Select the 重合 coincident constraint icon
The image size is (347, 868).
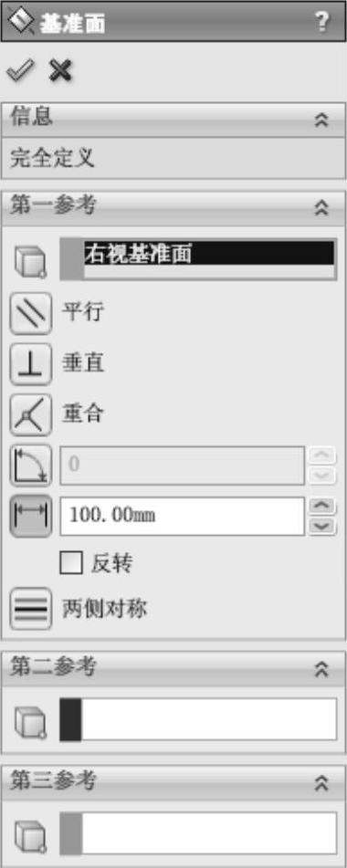[x=31, y=414]
